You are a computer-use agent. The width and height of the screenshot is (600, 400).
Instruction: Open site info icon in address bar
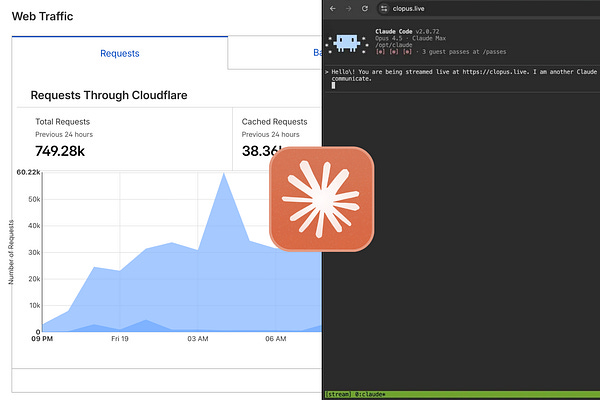click(x=384, y=8)
